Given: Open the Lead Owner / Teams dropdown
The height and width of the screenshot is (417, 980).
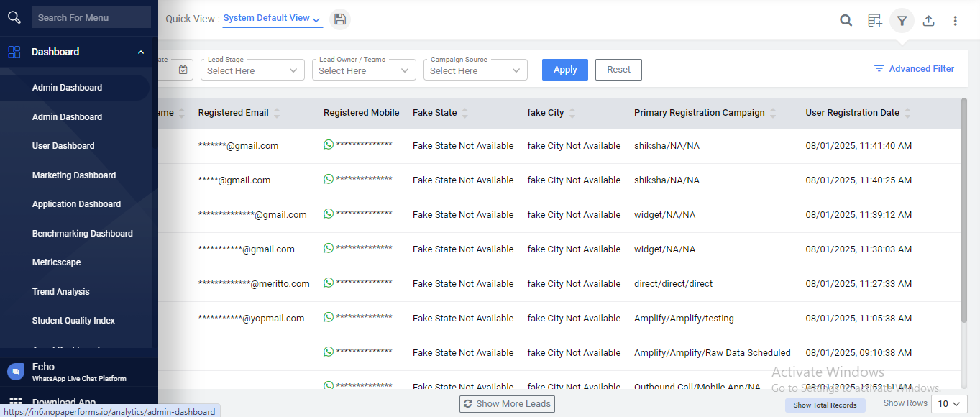Looking at the screenshot, I should pyautogui.click(x=363, y=70).
